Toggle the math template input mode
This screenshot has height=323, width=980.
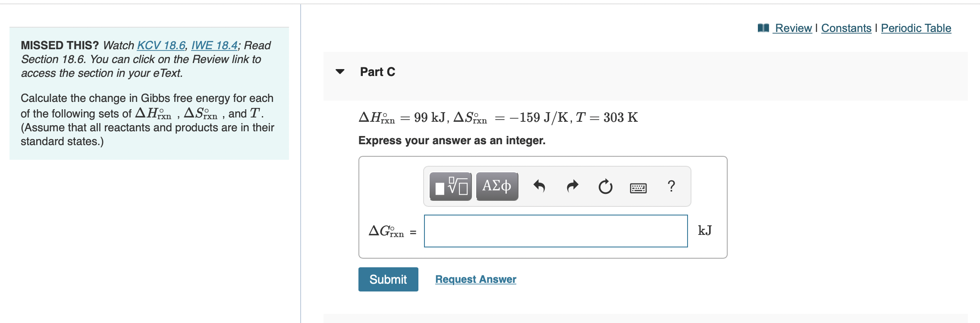point(450,186)
